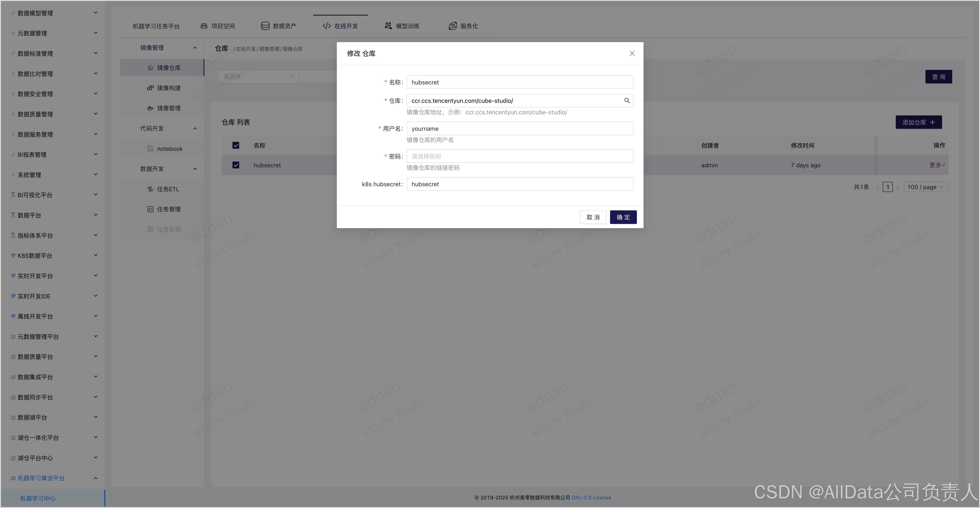Viewport: 980px width, 508px height.
Task: Click the 任务管理 icon
Action: tap(150, 209)
